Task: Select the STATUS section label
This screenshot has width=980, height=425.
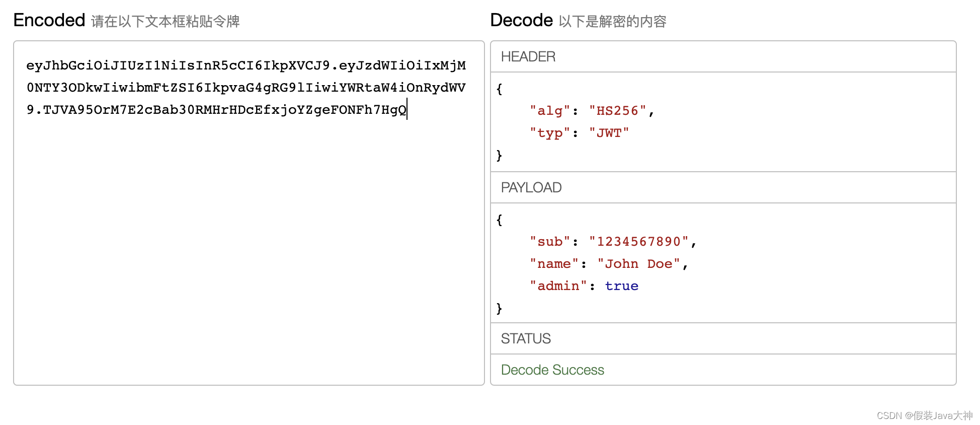Action: [526, 338]
